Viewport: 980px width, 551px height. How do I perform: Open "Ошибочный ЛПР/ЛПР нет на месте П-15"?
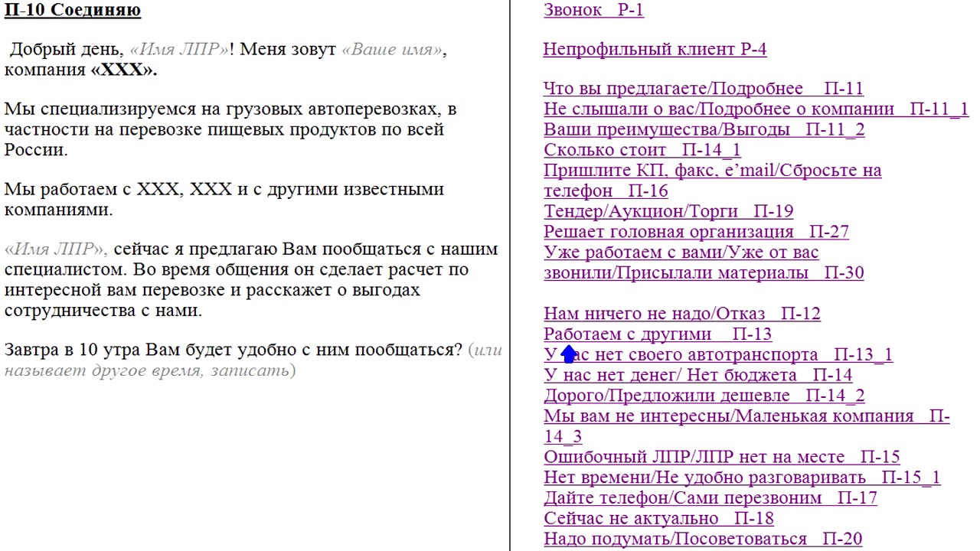pyautogui.click(x=722, y=458)
